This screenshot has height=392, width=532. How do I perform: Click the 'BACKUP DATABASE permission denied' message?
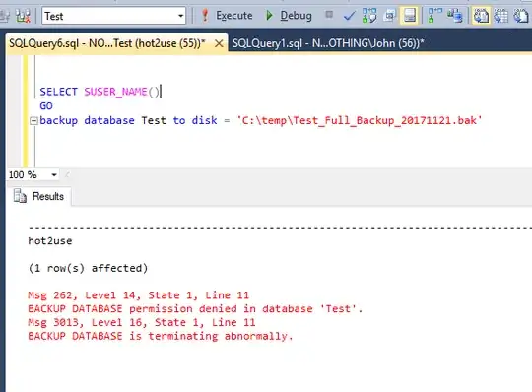coord(195,309)
